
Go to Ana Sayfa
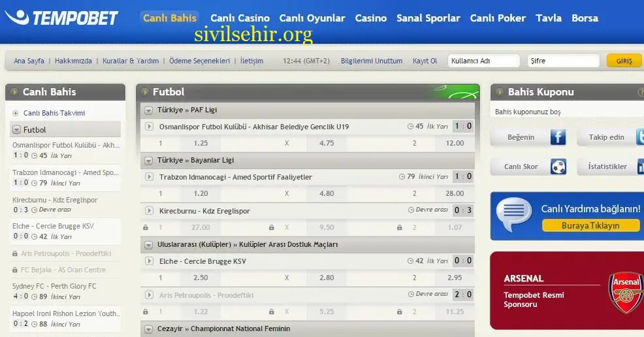click(x=29, y=61)
